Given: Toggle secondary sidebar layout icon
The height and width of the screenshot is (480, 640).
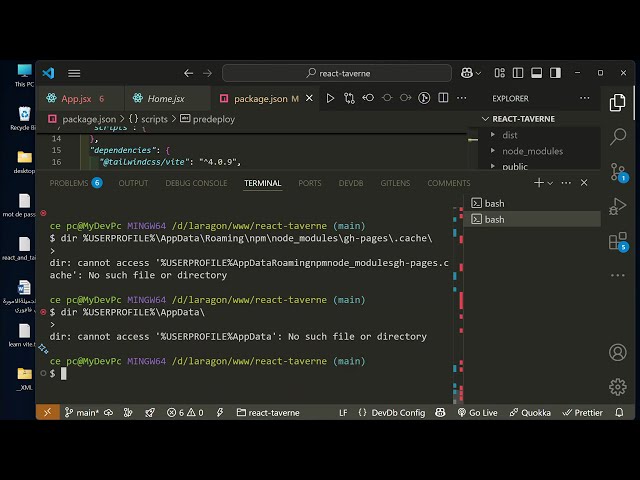Looking at the screenshot, I should point(555,73).
